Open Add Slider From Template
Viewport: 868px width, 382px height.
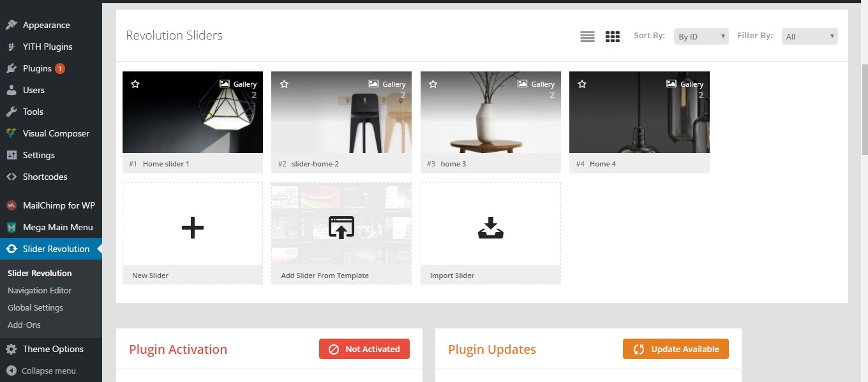(x=341, y=228)
